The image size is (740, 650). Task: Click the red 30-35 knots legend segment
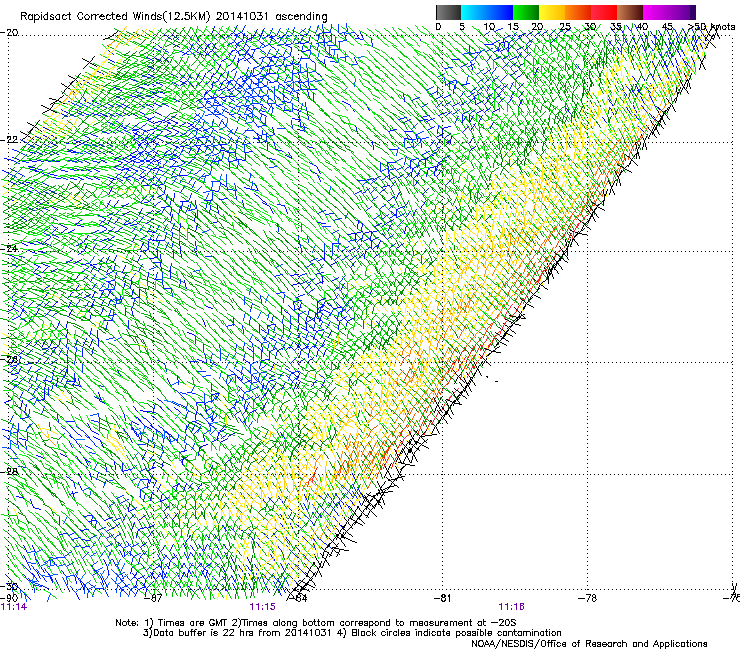coord(604,12)
